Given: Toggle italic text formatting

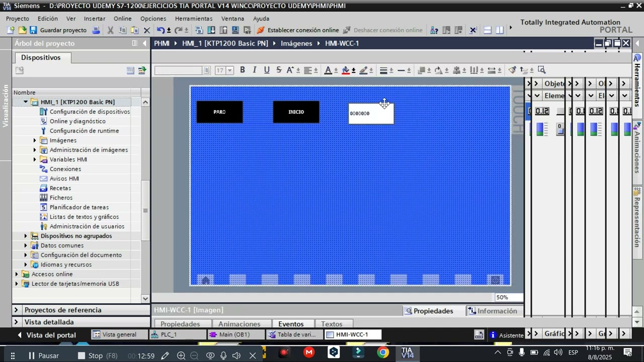Looking at the screenshot, I should tap(255, 70).
